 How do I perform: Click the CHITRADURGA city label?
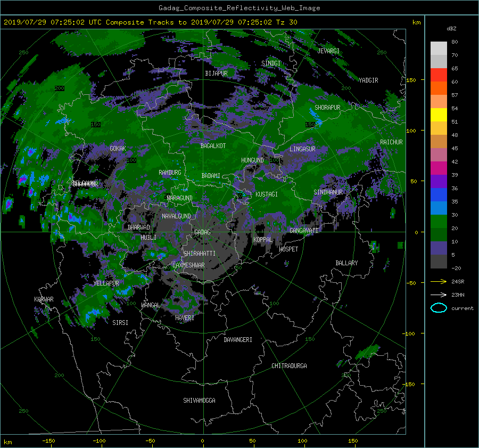(289, 366)
